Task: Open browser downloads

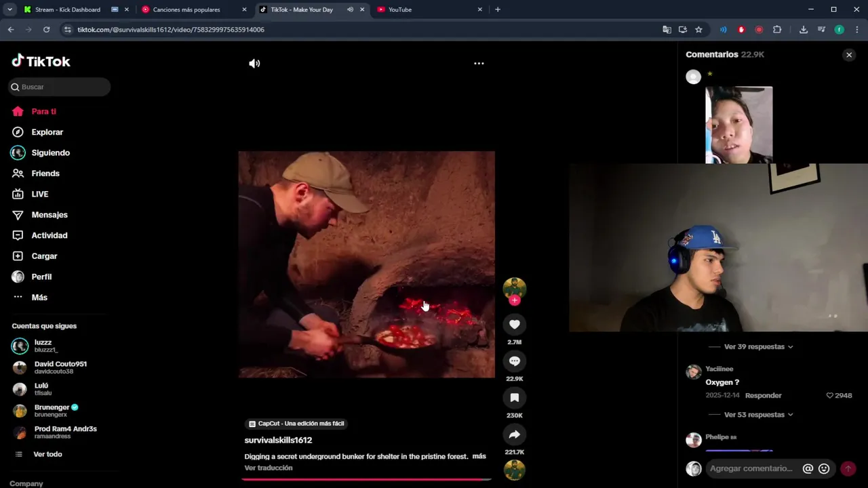Action: [804, 30]
